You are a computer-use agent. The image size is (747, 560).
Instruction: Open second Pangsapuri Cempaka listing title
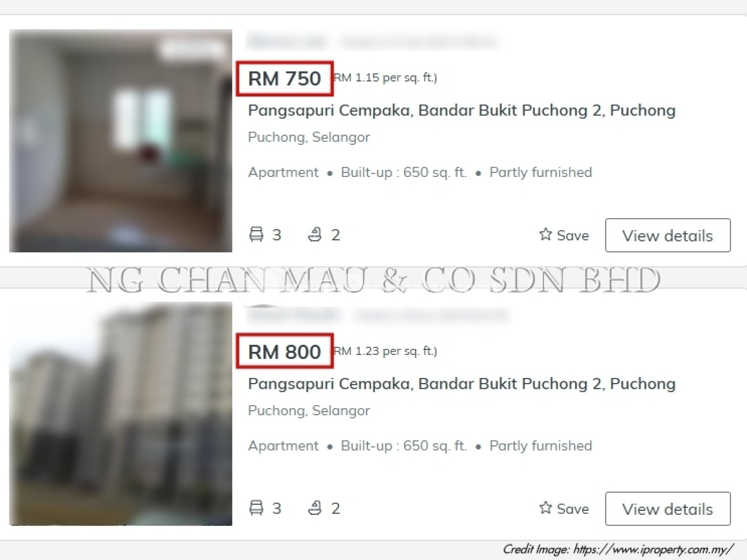tap(462, 383)
